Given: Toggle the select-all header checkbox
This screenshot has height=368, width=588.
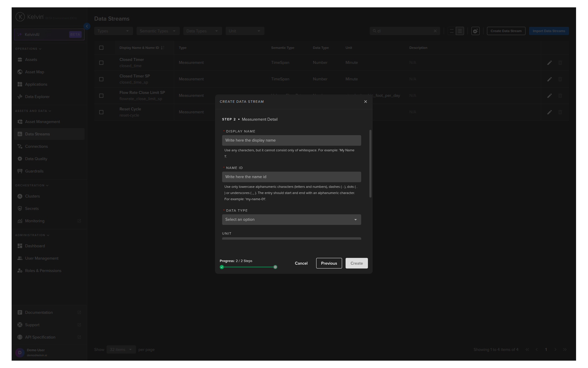Looking at the screenshot, I should tap(101, 48).
